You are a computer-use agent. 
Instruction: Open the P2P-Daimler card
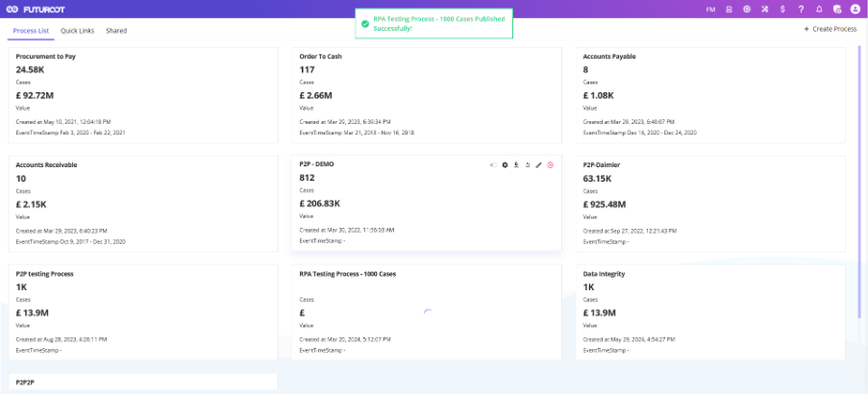(710, 204)
